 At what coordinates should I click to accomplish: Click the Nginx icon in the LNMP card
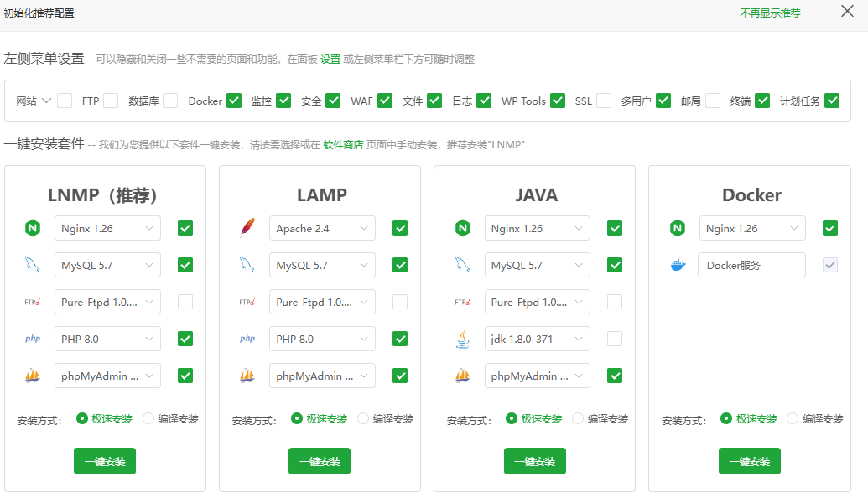tap(33, 228)
